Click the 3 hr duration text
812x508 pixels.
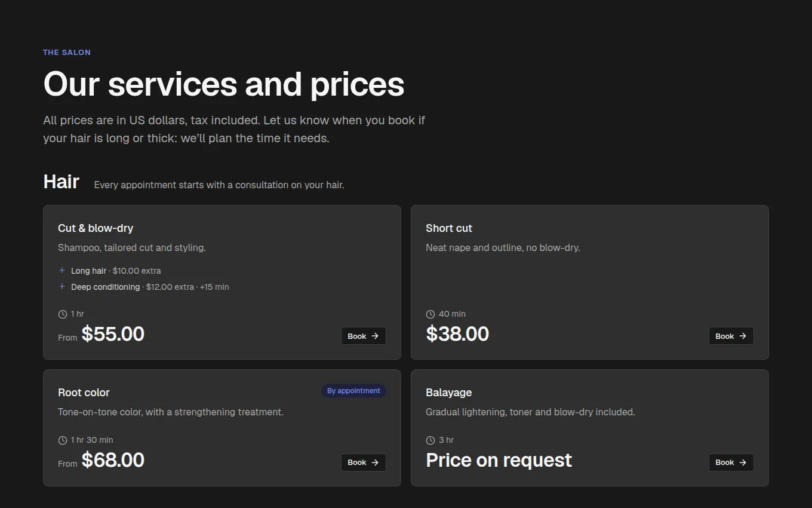point(446,440)
